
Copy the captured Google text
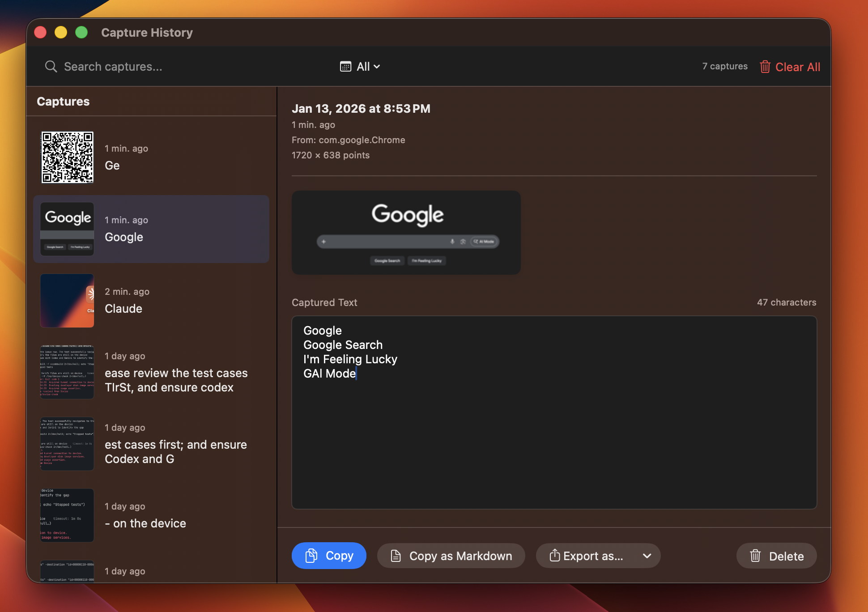[x=329, y=556]
